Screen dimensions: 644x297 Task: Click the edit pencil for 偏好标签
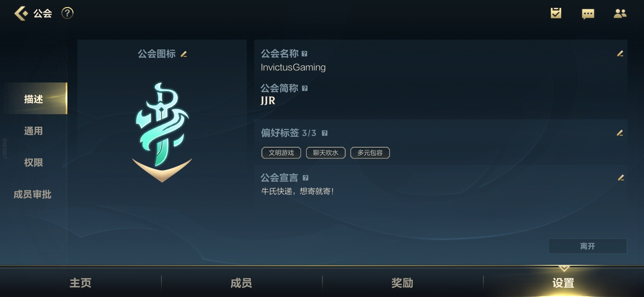click(x=620, y=133)
